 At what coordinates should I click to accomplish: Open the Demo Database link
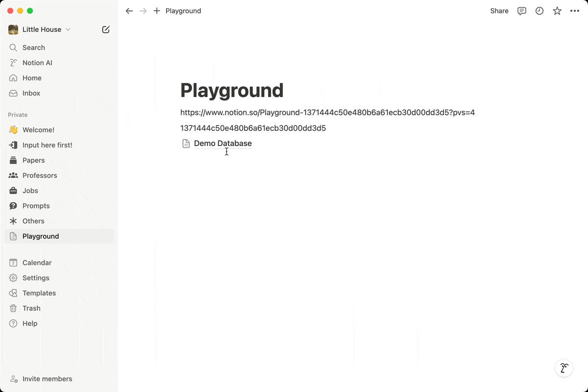click(222, 143)
